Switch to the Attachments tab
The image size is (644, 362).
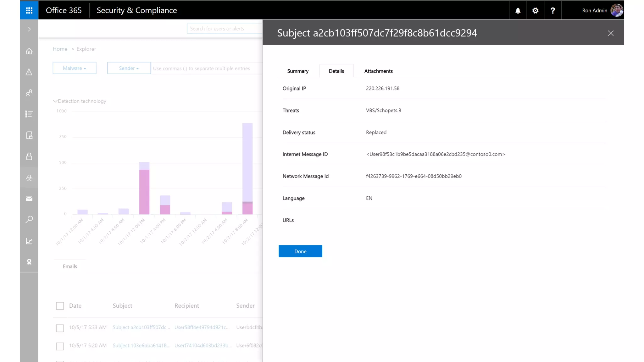[x=378, y=71]
